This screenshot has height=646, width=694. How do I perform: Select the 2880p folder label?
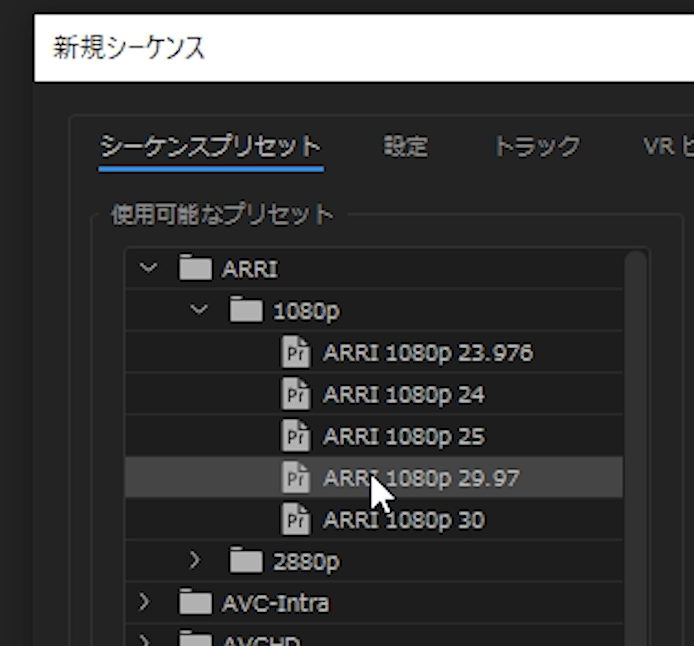tap(306, 562)
